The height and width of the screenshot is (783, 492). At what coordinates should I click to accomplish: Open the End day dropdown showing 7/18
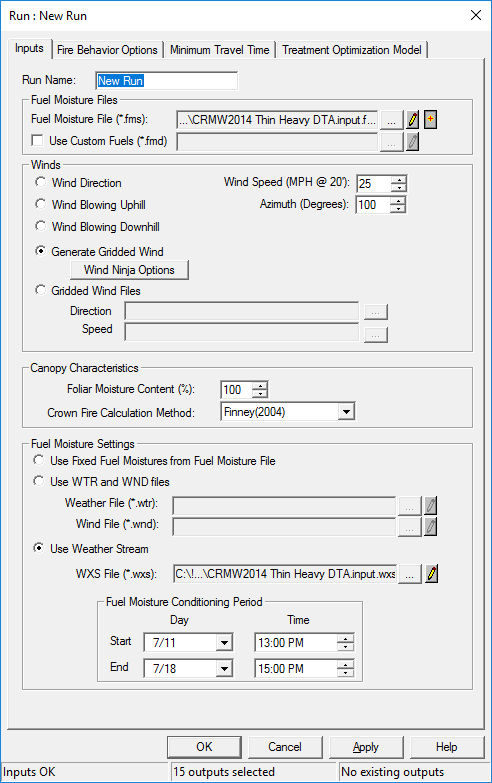[224, 669]
